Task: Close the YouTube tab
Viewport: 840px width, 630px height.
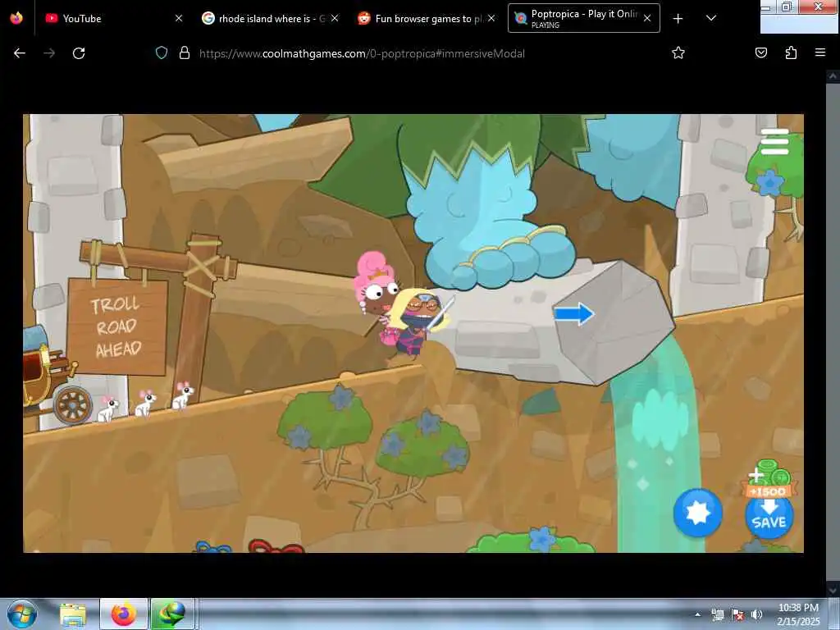Action: (179, 18)
